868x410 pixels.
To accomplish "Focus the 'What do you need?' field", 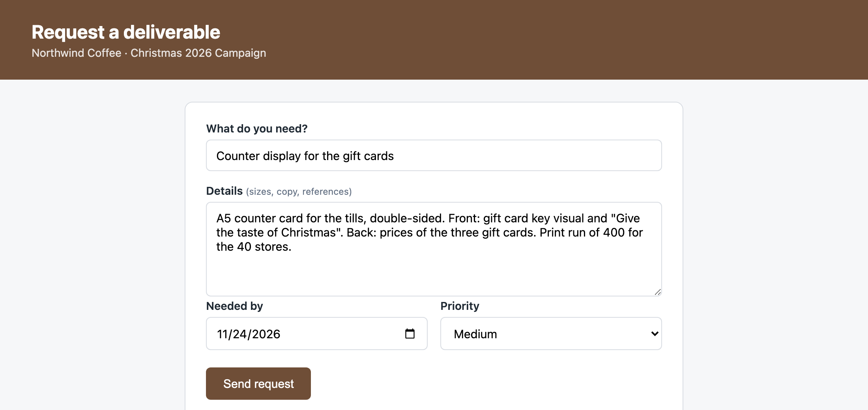I will pos(434,155).
